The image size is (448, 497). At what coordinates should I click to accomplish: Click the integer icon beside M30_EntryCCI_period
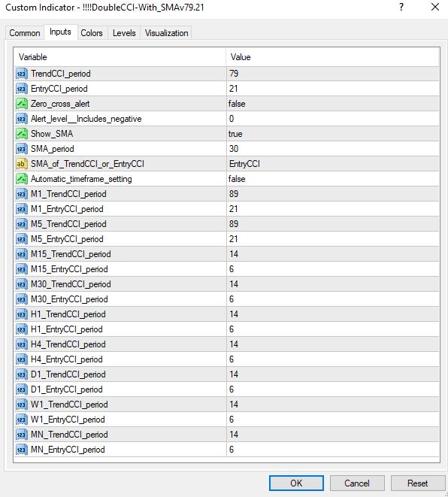tap(22, 299)
